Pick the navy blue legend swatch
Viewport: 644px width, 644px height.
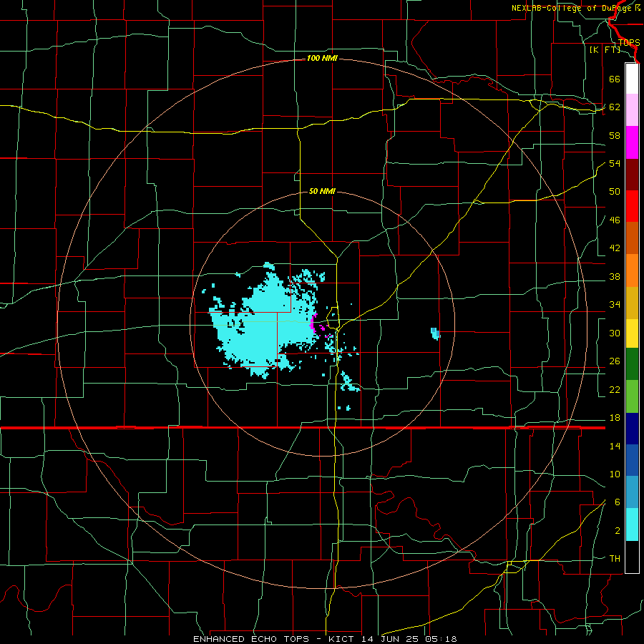pos(632,429)
